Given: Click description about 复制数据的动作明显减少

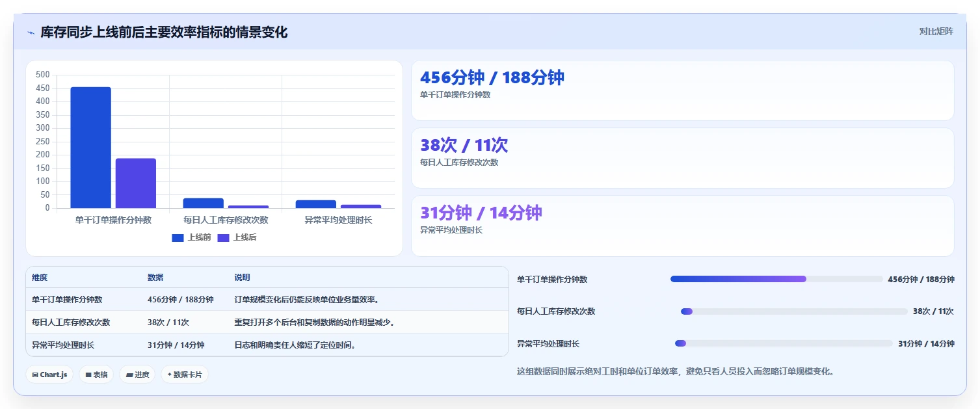Looking at the screenshot, I should 315,323.
